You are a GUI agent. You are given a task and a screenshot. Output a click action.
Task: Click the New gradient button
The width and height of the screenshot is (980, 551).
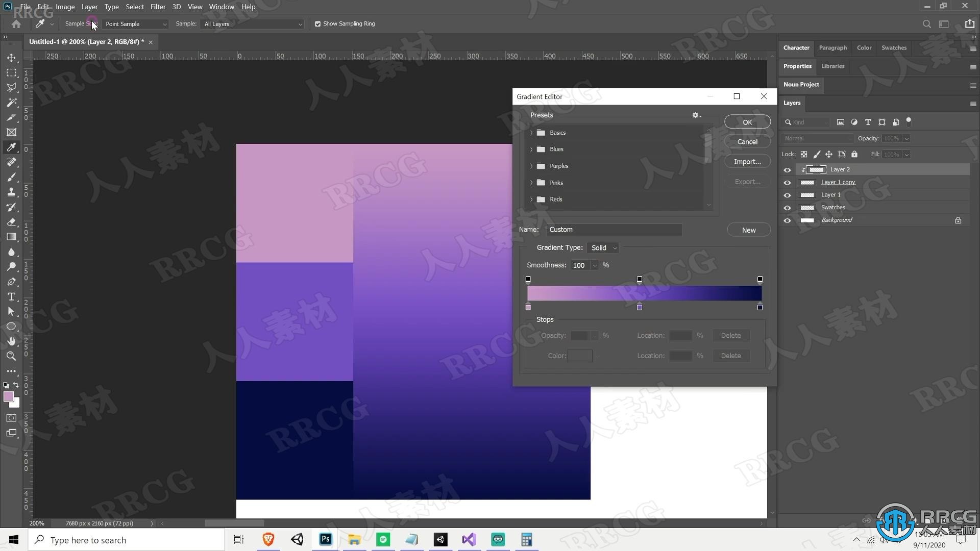click(x=748, y=230)
